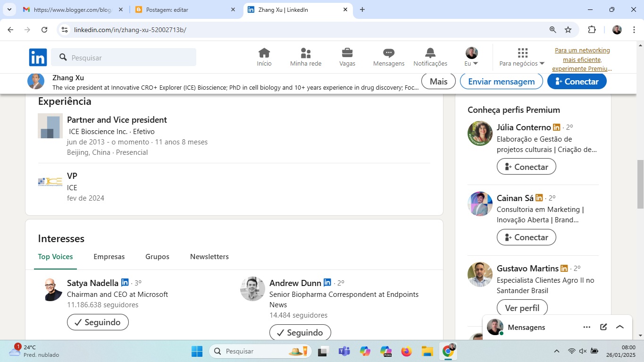
Task: Open Microsoft Teams from taskbar
Action: pos(344,351)
